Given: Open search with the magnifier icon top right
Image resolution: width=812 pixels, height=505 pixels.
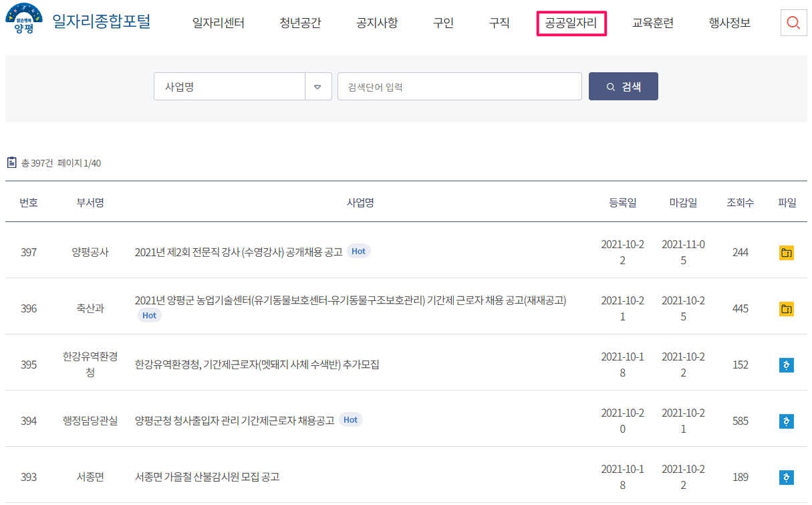Looking at the screenshot, I should [x=793, y=22].
